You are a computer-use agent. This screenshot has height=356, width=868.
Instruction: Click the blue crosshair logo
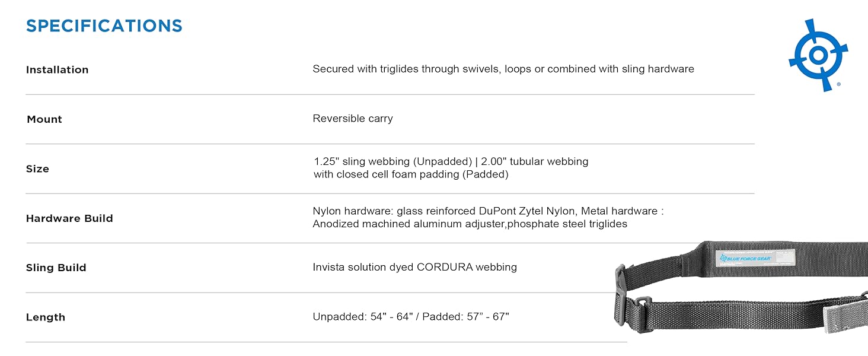pyautogui.click(x=818, y=55)
